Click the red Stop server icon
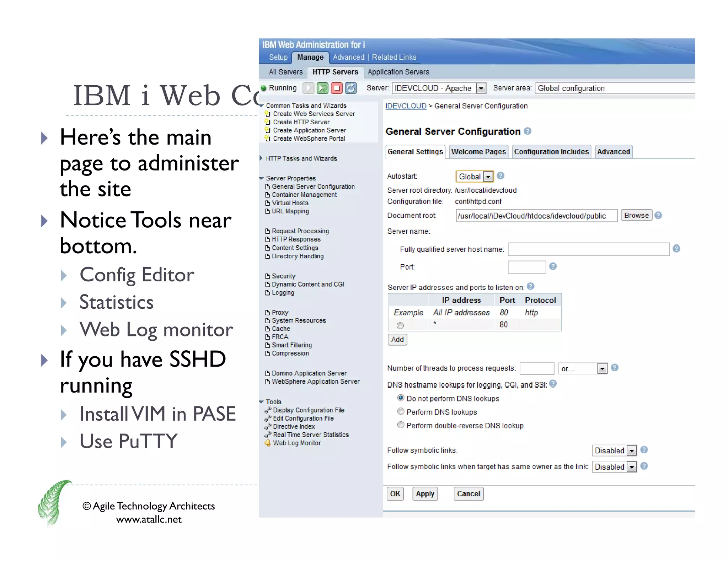This screenshot has height=562, width=728. pyautogui.click(x=337, y=88)
